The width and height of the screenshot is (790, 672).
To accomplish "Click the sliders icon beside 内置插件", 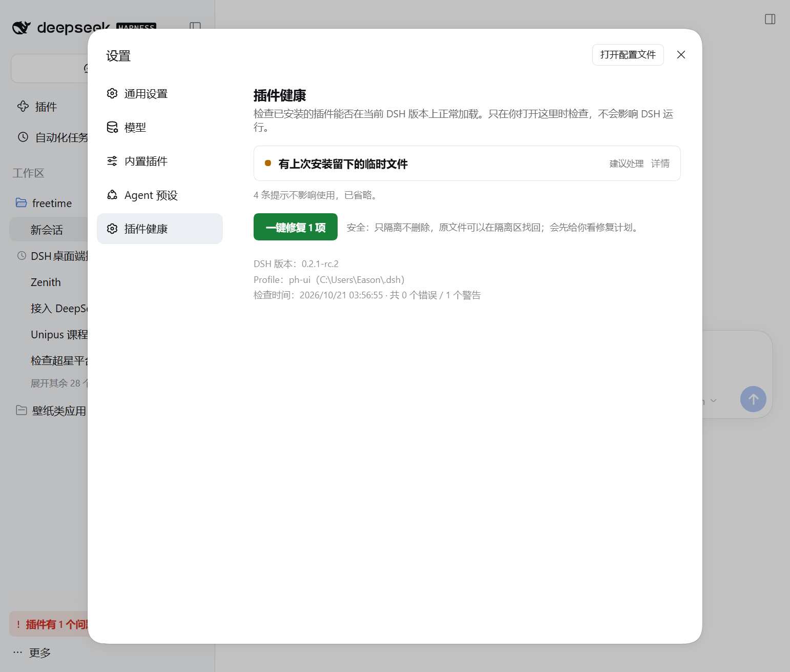I will point(112,161).
